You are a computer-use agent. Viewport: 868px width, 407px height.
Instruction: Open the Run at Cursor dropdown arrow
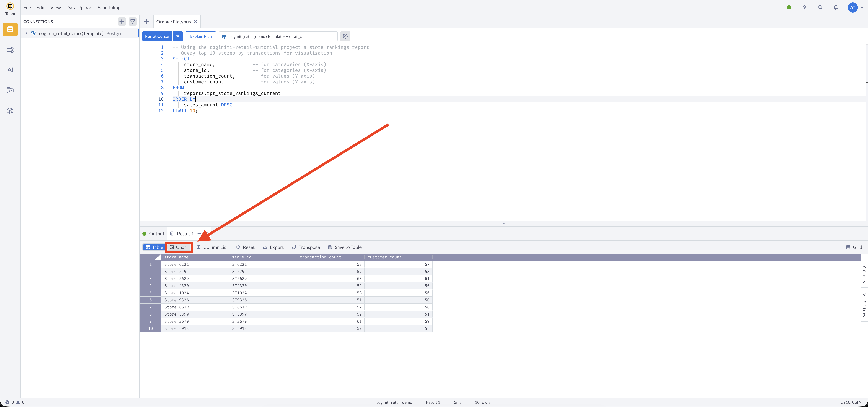point(177,36)
